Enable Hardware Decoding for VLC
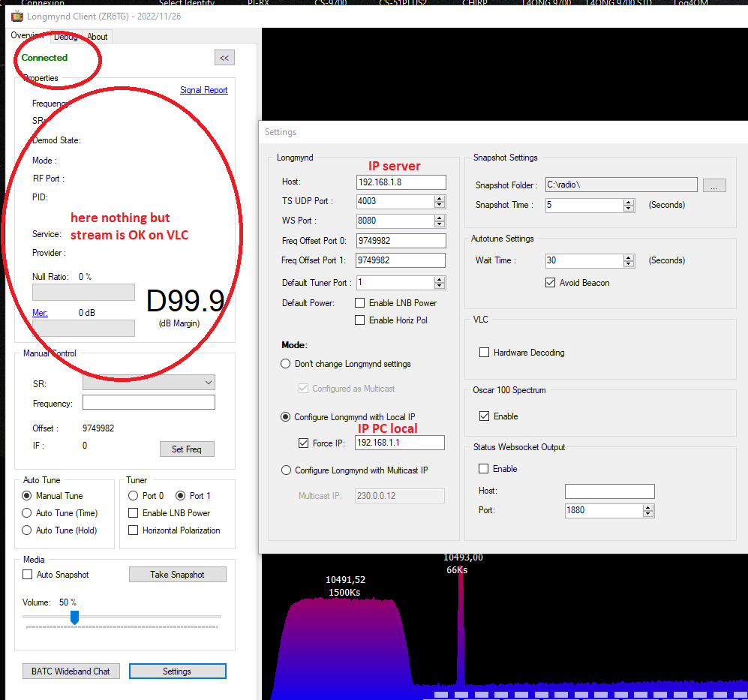The width and height of the screenshot is (748, 700). (485, 352)
